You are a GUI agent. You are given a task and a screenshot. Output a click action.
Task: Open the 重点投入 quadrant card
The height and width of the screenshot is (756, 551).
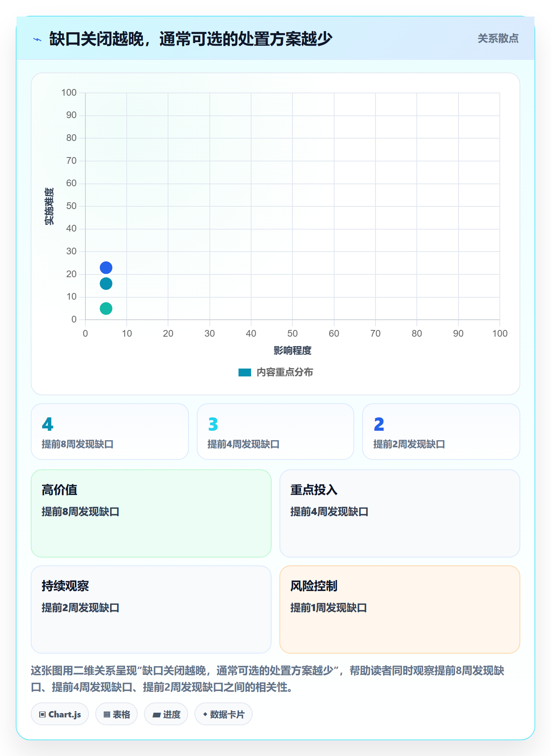pos(400,513)
